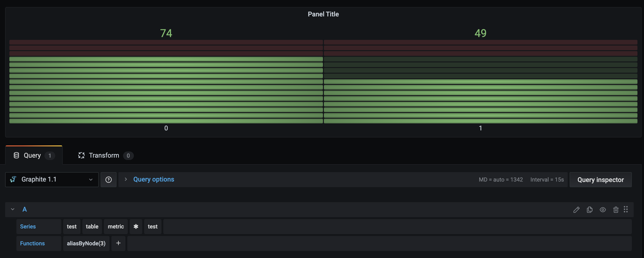The height and width of the screenshot is (258, 644).
Task: Edit query A using the pencil icon
Action: click(576, 210)
